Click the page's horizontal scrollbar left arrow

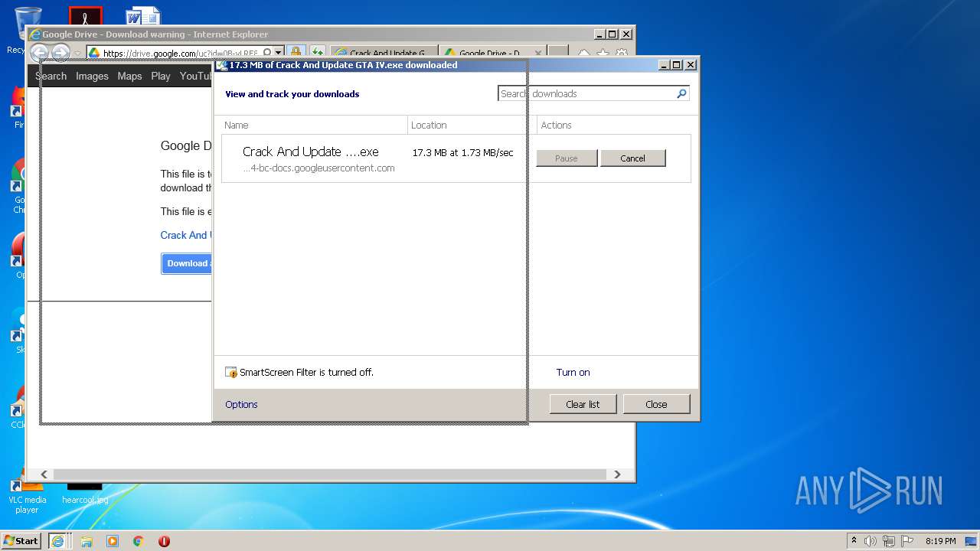(x=44, y=474)
